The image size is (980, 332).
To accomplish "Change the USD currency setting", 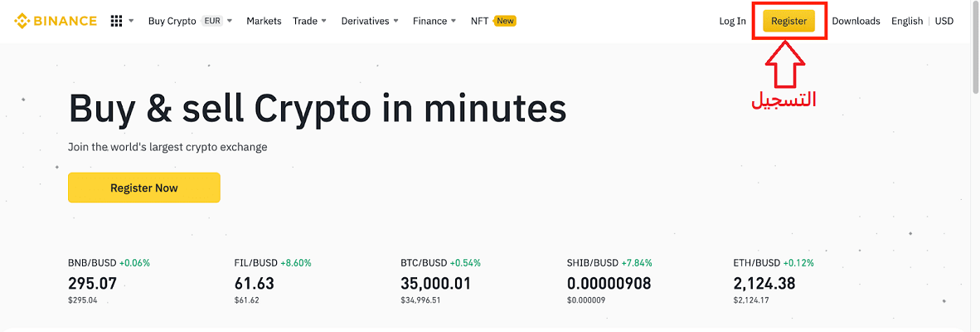I will click(x=944, y=21).
